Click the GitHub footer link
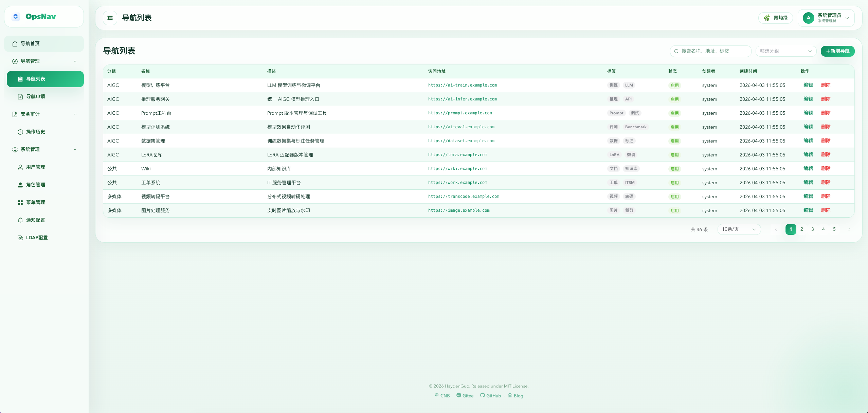868x413 pixels. 490,396
